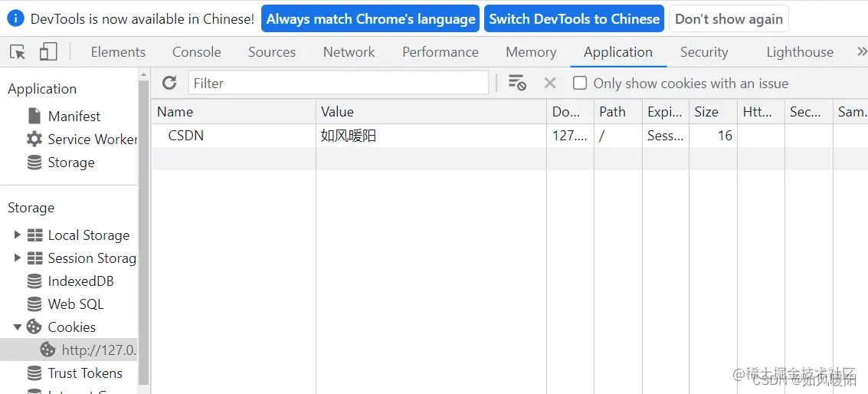
Task: Click the Htt... column header
Action: pyautogui.click(x=761, y=111)
